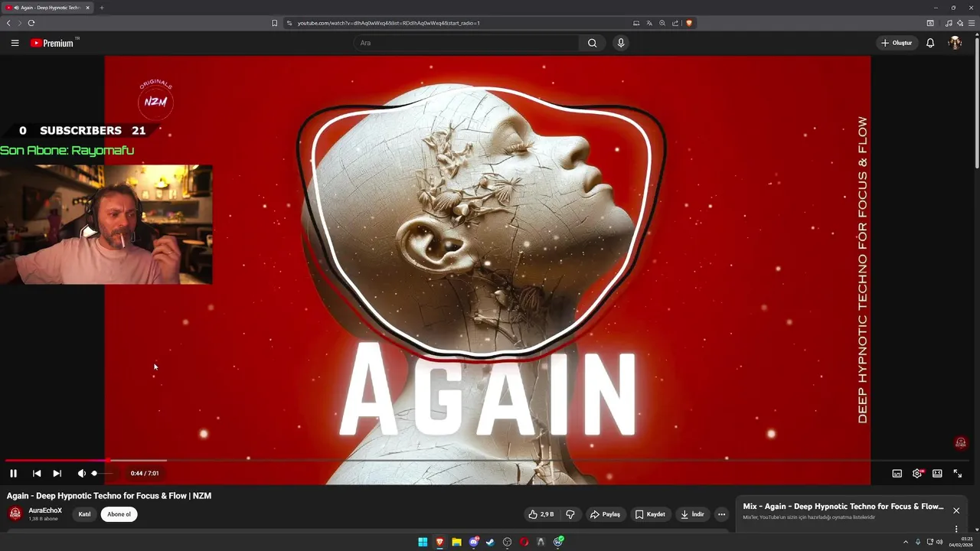
Task: Close the current browser tab
Action: pyautogui.click(x=87, y=8)
